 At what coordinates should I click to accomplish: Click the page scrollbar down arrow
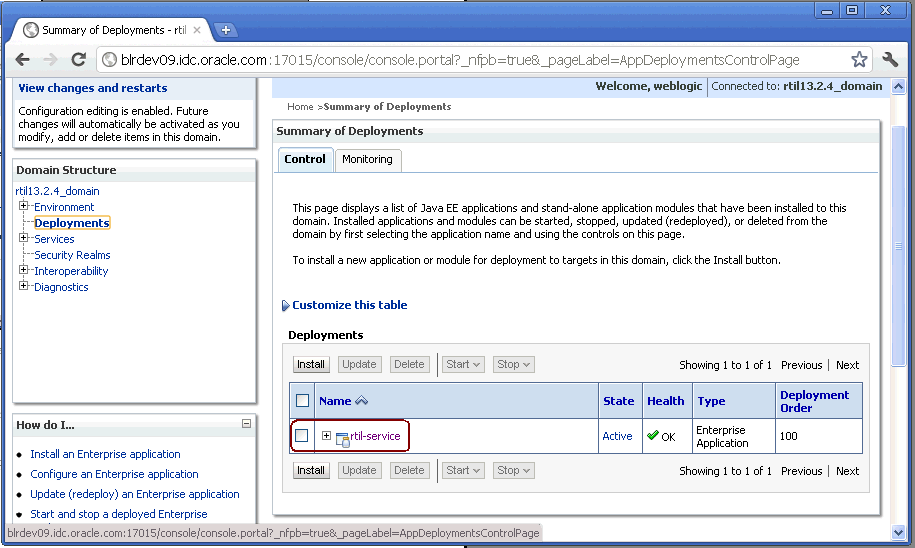tap(898, 532)
